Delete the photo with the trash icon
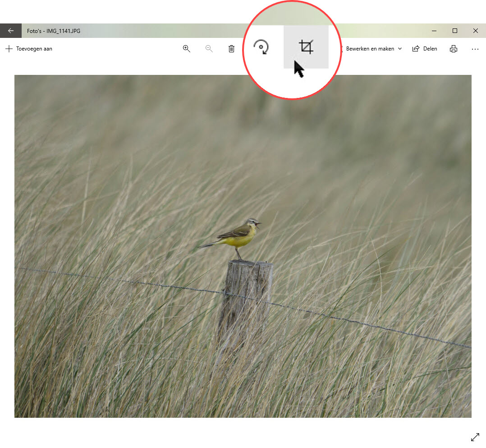 click(x=232, y=49)
